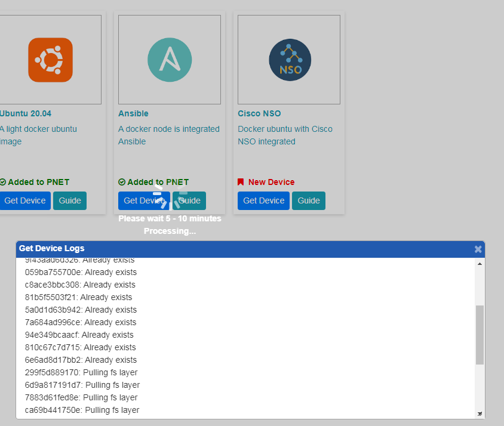Click Get Device for Ubuntu 20.04
Screen dimensions: 504x426
(24, 200)
